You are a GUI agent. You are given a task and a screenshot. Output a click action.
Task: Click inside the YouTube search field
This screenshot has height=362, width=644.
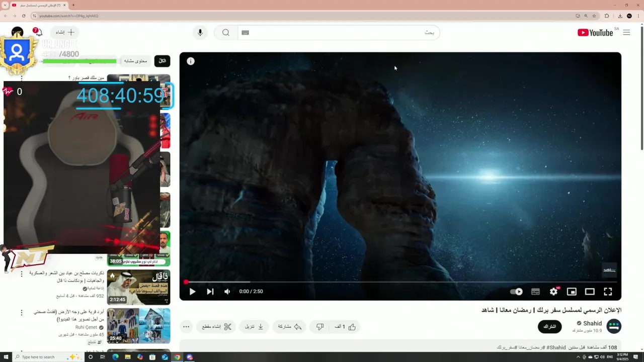pos(338,33)
